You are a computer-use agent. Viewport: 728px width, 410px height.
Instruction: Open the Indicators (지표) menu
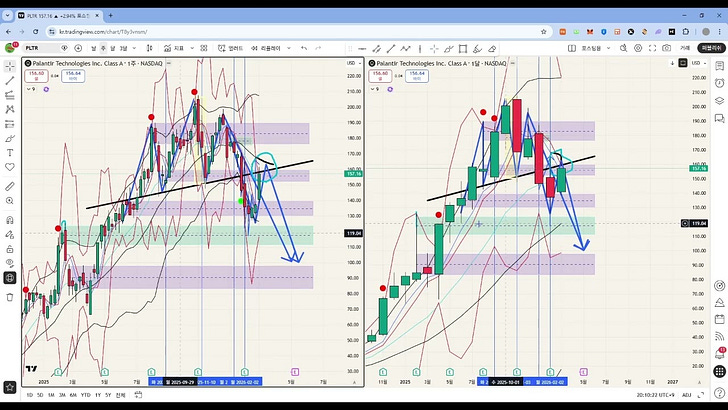pos(175,48)
